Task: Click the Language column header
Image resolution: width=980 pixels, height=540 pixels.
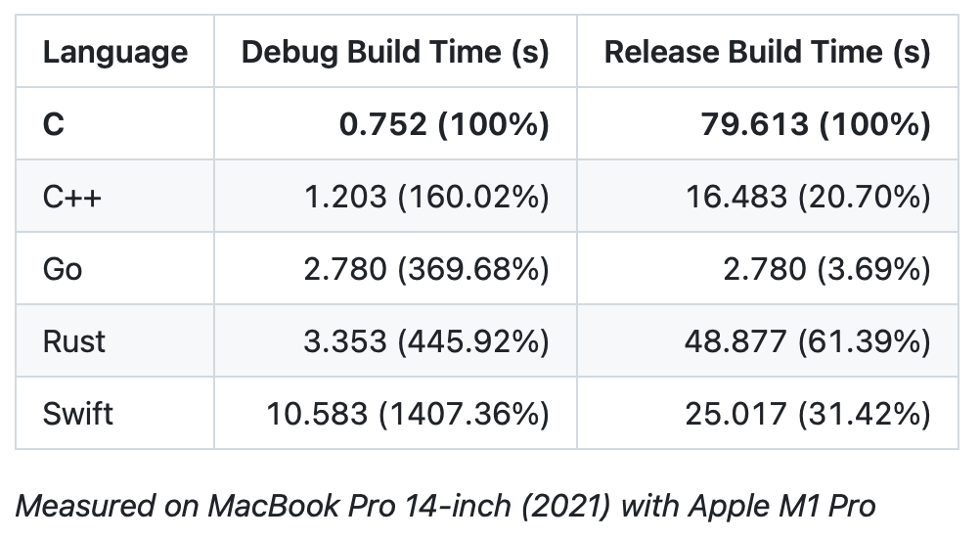Action: 114,52
